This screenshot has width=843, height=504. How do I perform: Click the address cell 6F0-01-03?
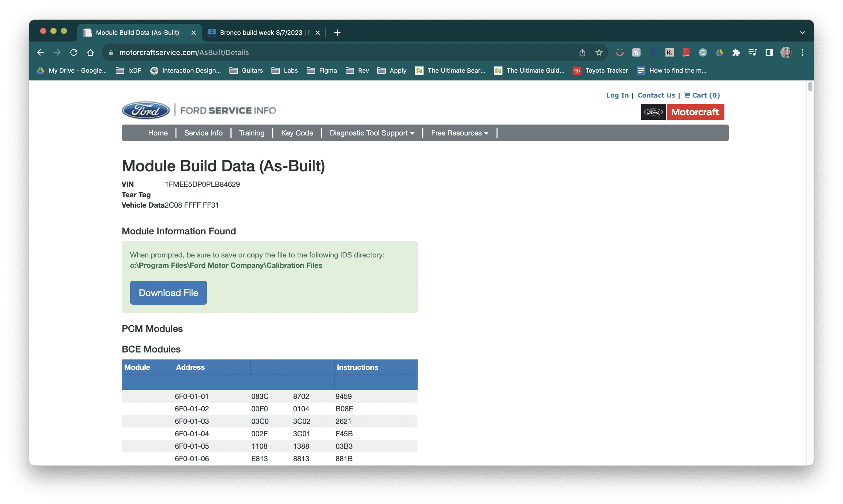[192, 421]
